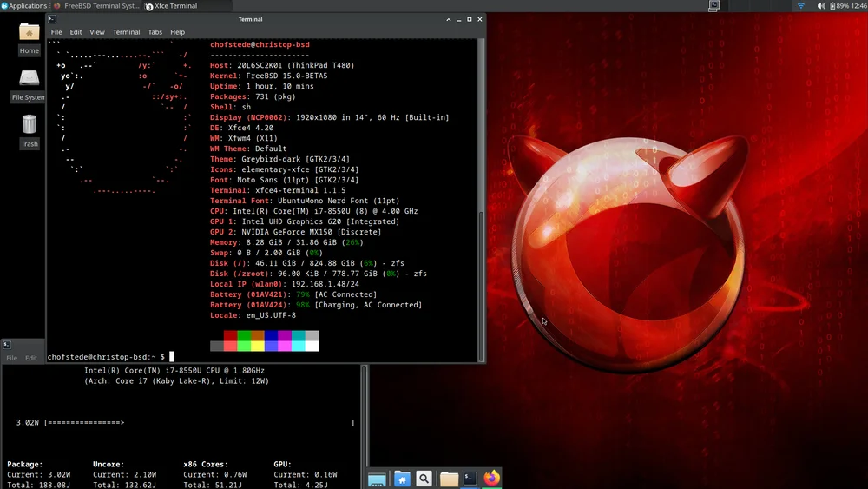The image size is (868, 489).
Task: Click the '(Arch: Core i7 (Kaby Lake-R), Limit: 12W)' line
Action: (x=176, y=381)
